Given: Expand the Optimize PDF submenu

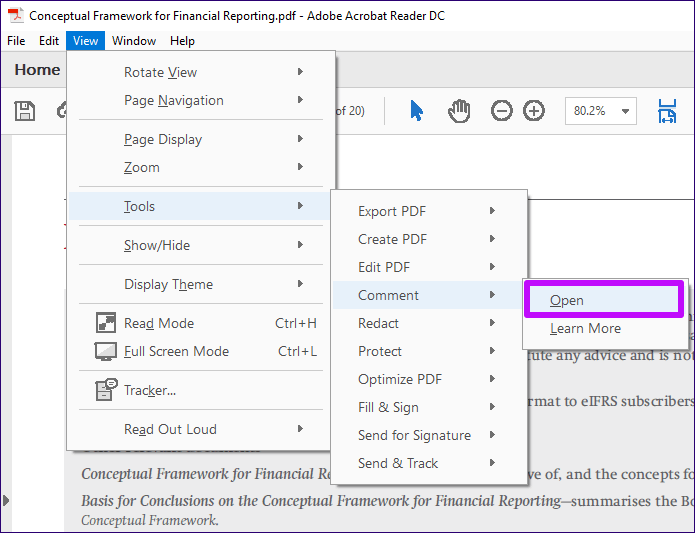Looking at the screenshot, I should [x=429, y=379].
